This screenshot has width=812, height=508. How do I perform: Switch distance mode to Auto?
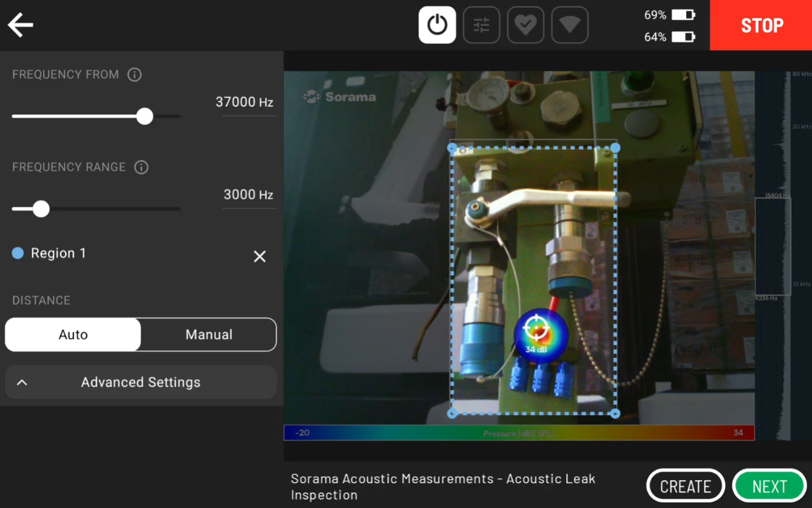(x=73, y=334)
